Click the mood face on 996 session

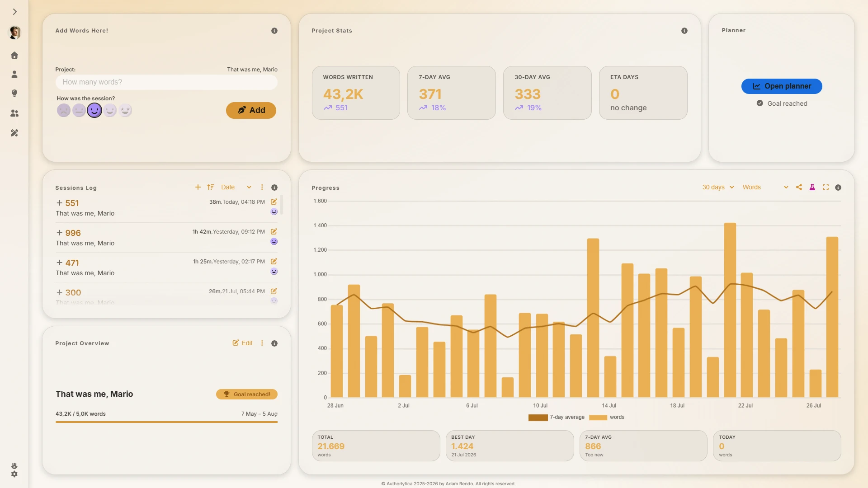click(x=274, y=242)
